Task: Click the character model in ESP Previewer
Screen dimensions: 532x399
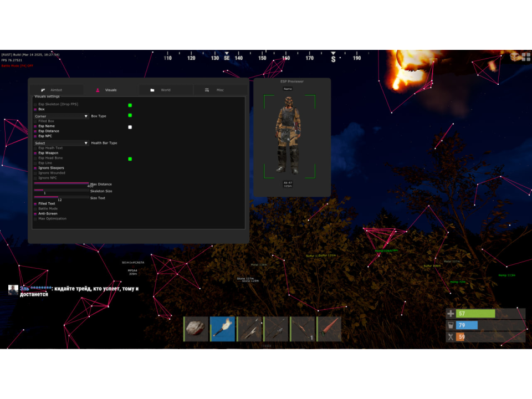Action: [289, 135]
